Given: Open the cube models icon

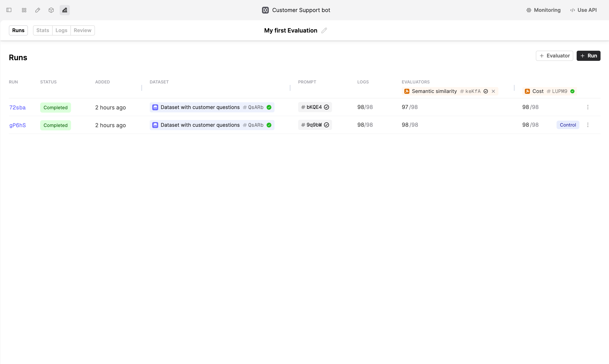Looking at the screenshot, I should pos(51,10).
